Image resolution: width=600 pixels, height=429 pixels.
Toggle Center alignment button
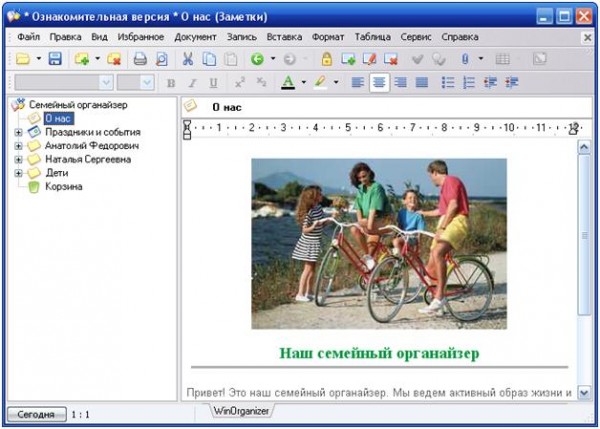tap(379, 82)
